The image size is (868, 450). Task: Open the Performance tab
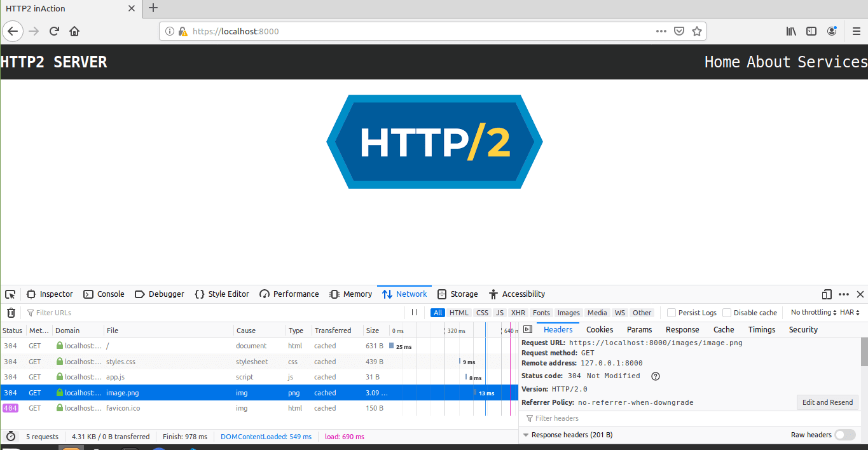289,294
